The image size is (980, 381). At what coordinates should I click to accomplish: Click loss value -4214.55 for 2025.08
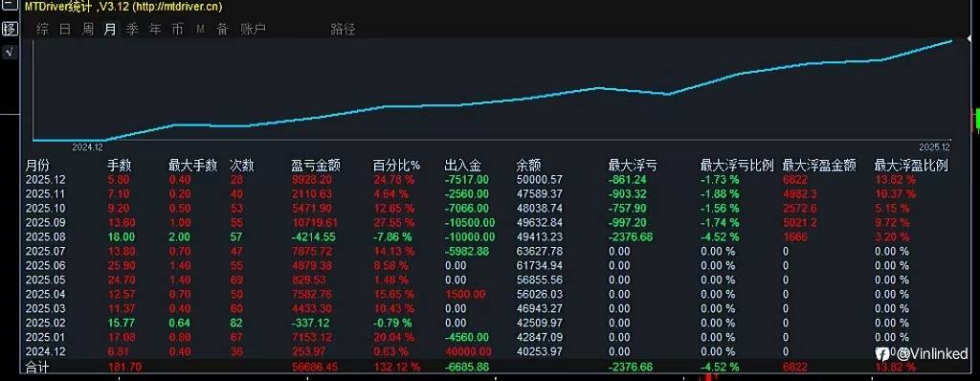tap(314, 237)
